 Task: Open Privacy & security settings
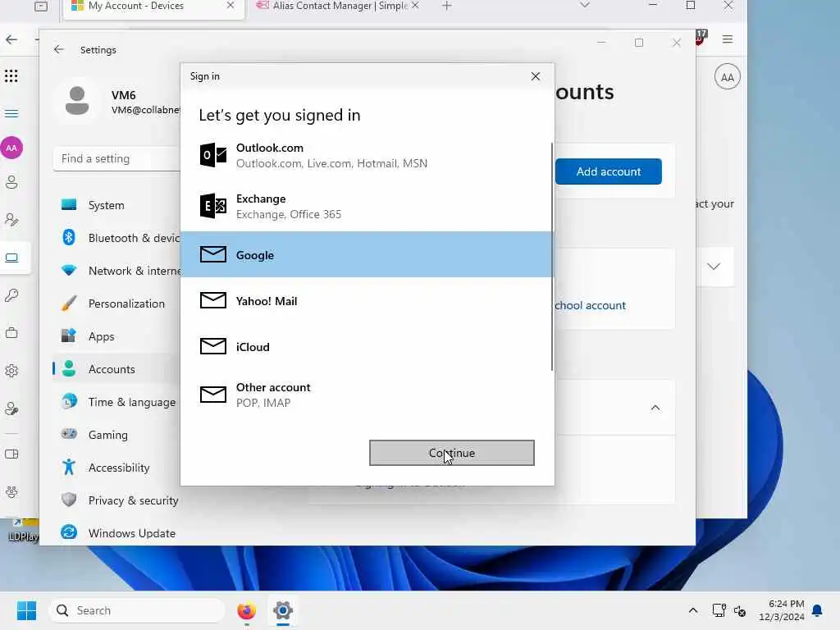[x=116, y=500]
